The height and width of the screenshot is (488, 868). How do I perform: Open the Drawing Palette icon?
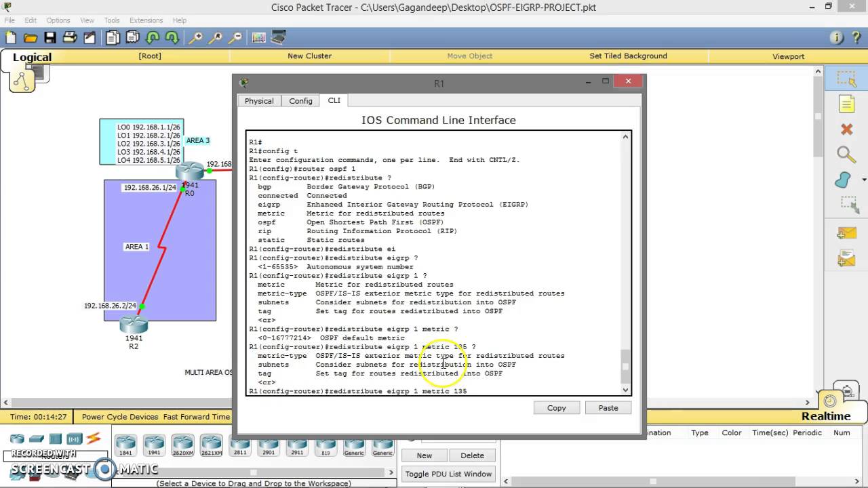pyautogui.click(x=258, y=38)
